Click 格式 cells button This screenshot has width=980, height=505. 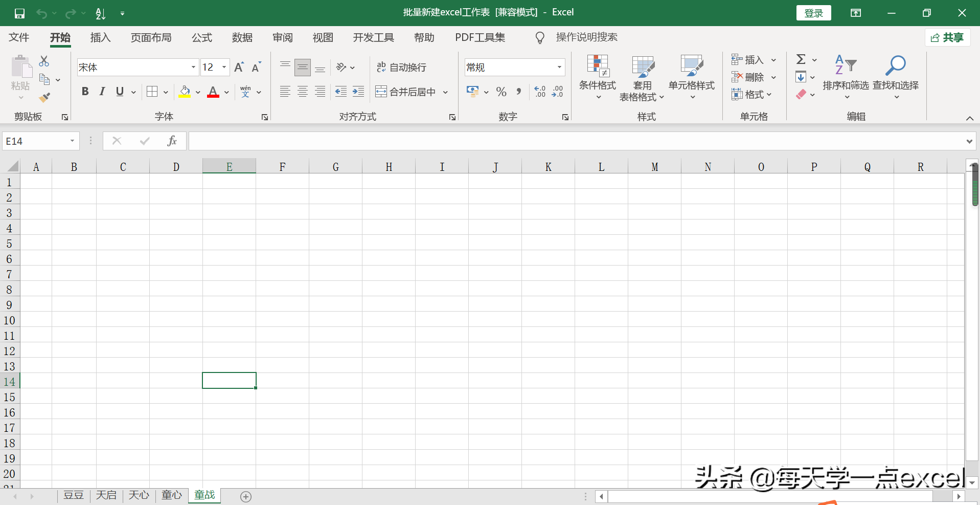[x=751, y=94]
